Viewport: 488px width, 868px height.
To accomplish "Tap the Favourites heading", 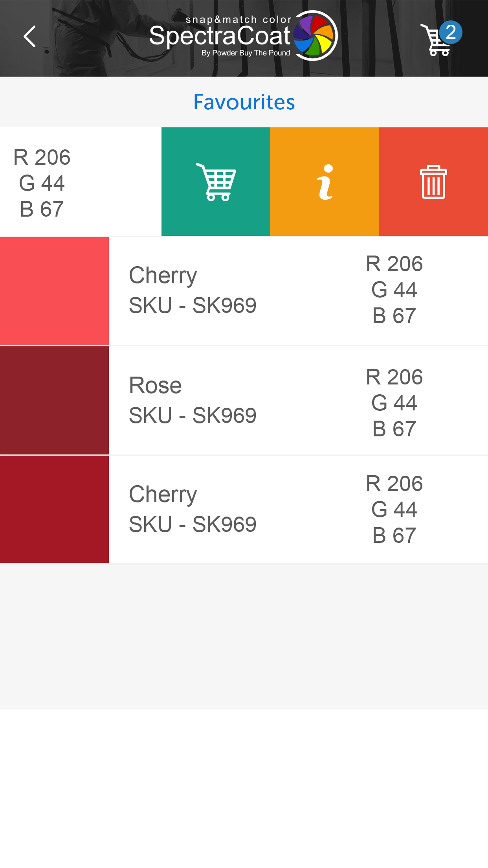I will pos(244,102).
